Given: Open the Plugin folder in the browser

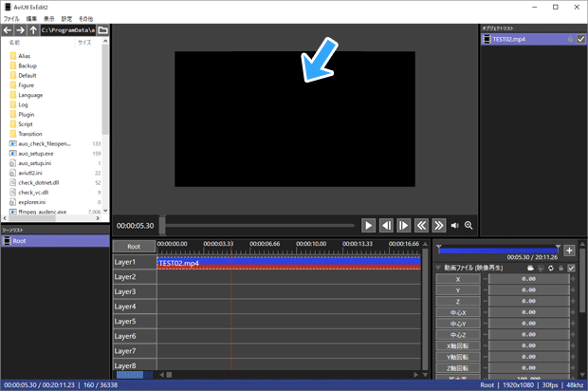Looking at the screenshot, I should 26,114.
